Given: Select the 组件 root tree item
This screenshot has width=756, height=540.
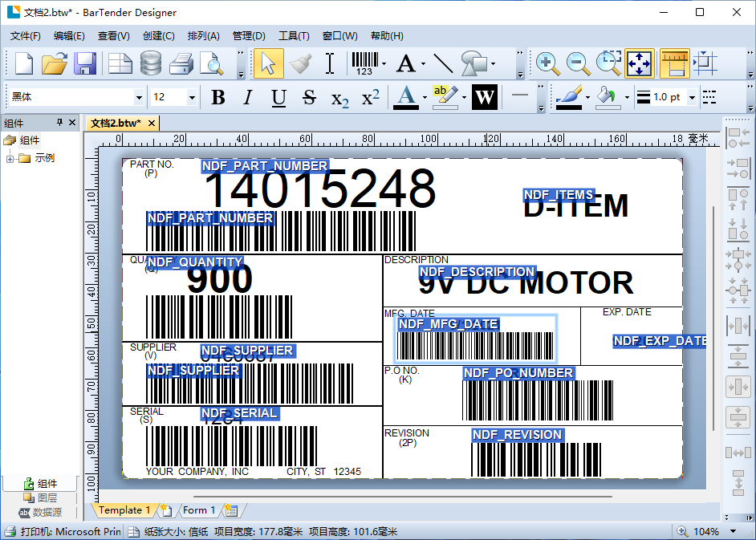Looking at the screenshot, I should pyautogui.click(x=30, y=140).
